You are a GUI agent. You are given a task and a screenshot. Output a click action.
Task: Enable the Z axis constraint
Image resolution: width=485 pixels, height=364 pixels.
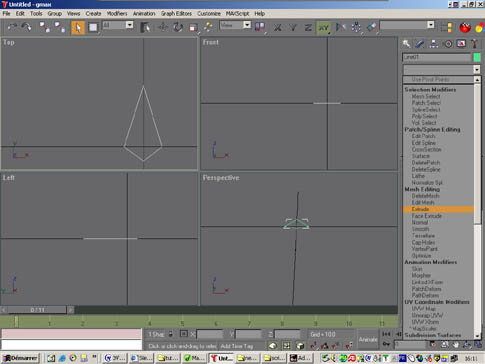click(308, 27)
